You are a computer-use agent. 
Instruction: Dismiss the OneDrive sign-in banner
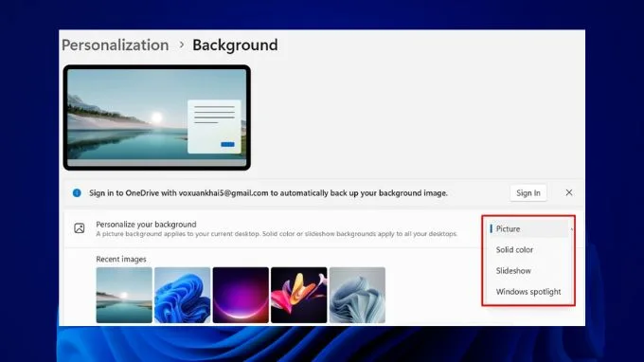(569, 192)
